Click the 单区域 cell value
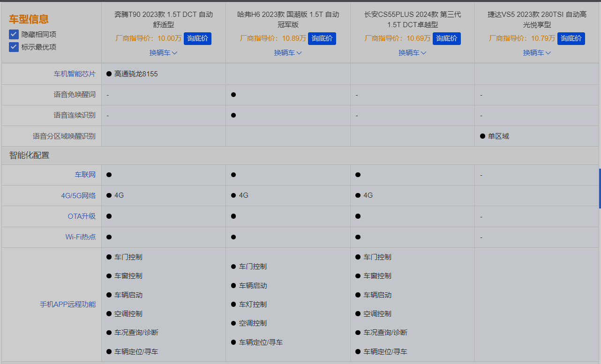This screenshot has height=364, width=601. [498, 136]
